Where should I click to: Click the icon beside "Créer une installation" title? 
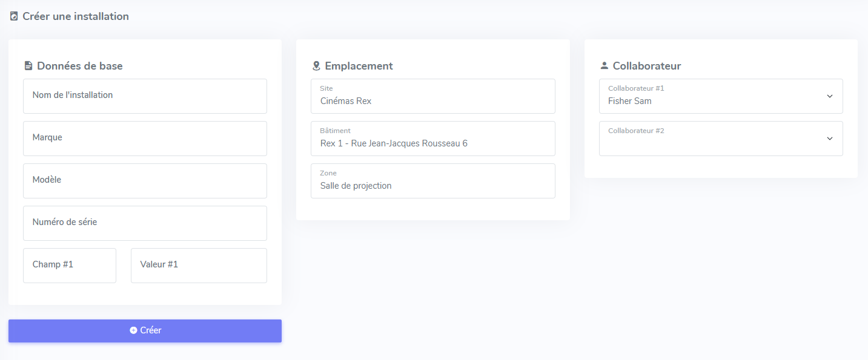[14, 16]
